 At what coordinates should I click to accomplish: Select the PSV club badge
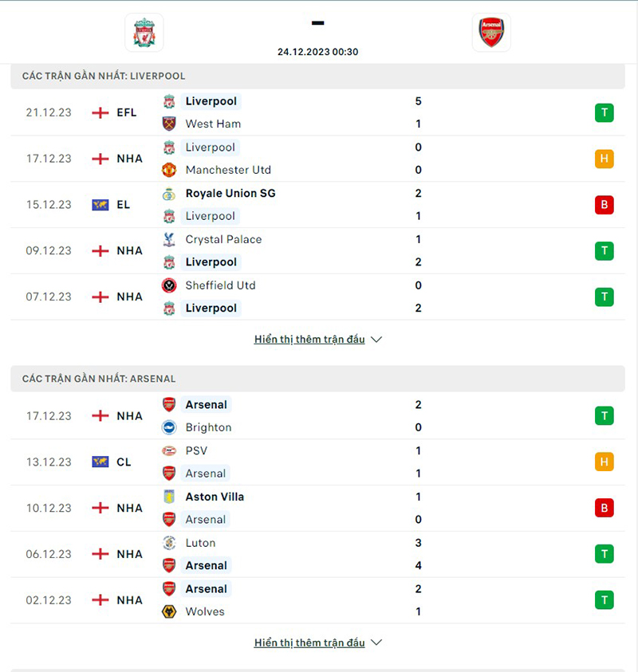click(x=169, y=450)
